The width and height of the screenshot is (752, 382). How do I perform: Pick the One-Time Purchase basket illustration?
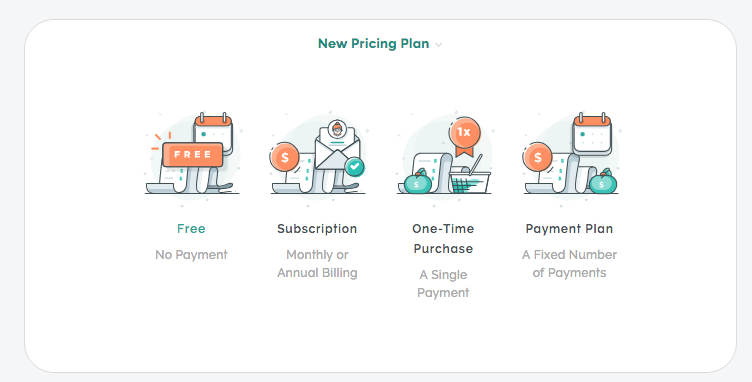(x=444, y=160)
